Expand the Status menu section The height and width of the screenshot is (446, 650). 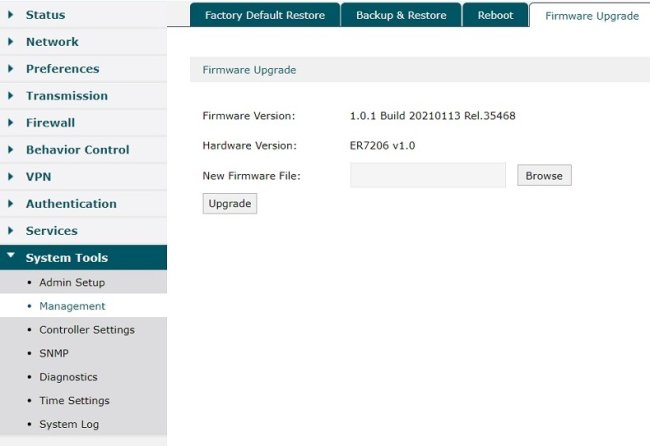(45, 15)
